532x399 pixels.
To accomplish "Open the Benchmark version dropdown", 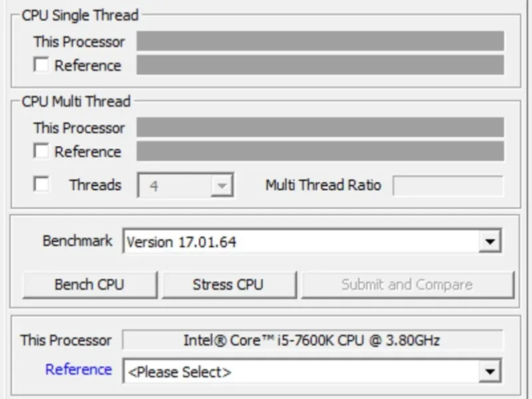I will coord(312,241).
